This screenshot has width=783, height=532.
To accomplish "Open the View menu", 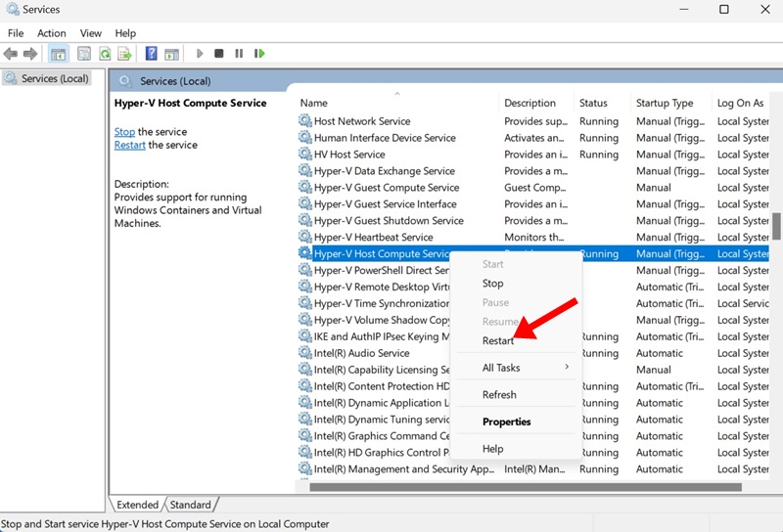I will click(x=91, y=33).
